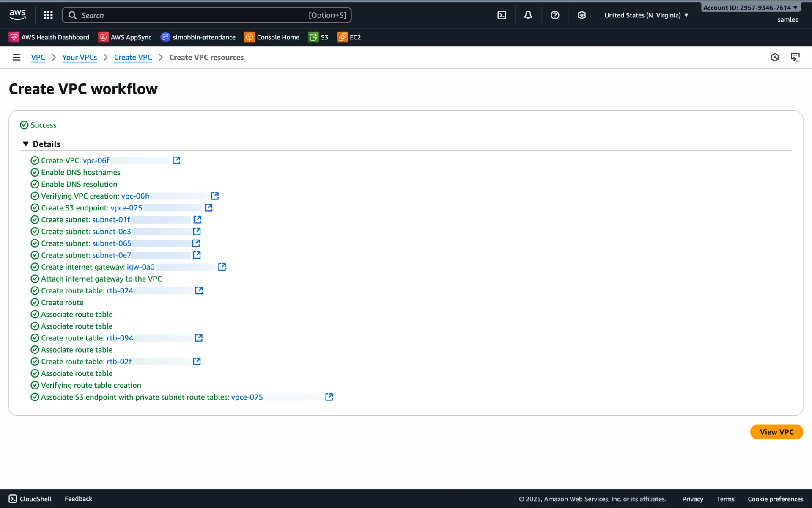Toggle the side navigation hamburger menu
This screenshot has height=508, width=812.
pos(16,57)
